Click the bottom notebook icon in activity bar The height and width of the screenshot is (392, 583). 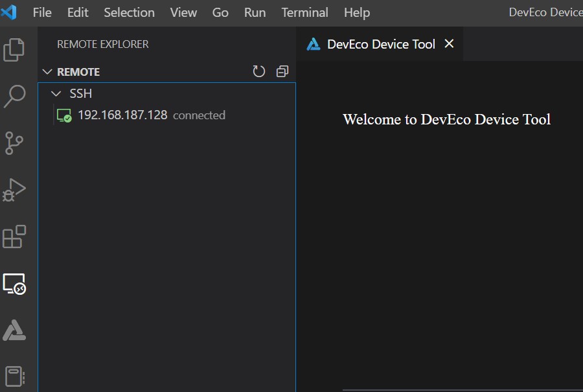[x=14, y=376]
